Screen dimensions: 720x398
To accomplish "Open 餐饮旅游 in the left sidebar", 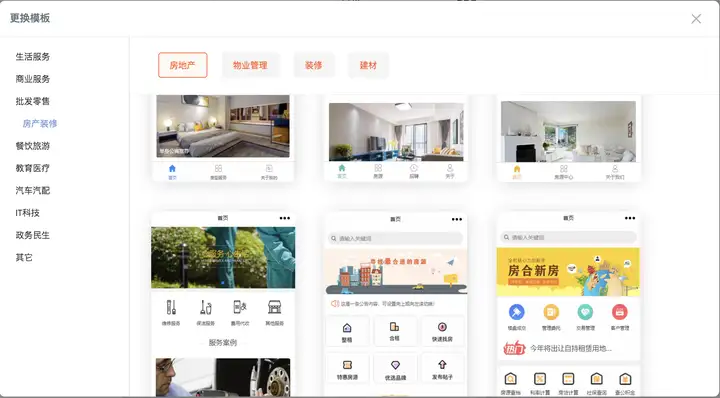I will [33, 146].
